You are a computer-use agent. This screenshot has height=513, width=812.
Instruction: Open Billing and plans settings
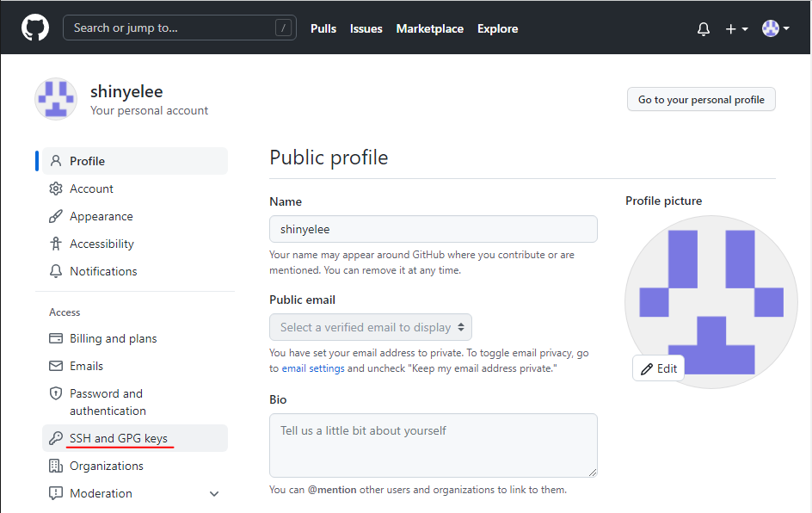point(135,338)
